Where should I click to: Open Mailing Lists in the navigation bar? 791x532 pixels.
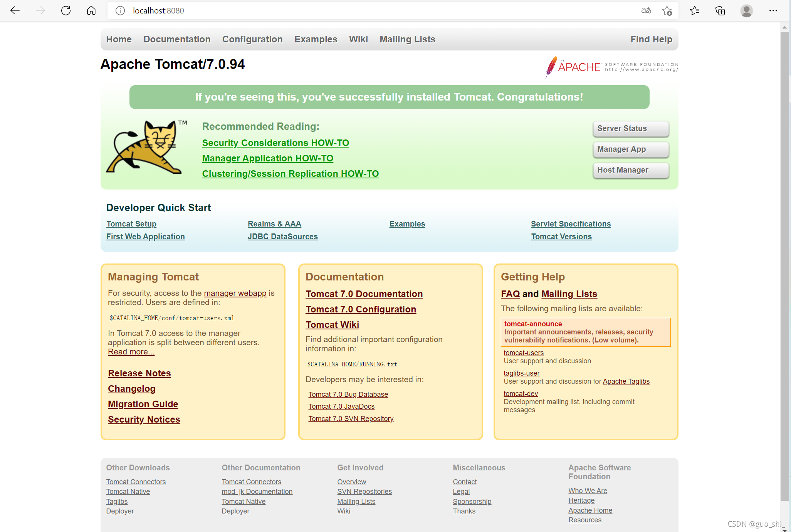point(407,39)
